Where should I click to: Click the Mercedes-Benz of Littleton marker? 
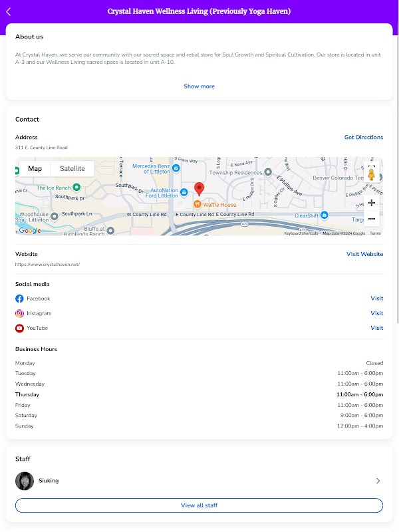176,168
